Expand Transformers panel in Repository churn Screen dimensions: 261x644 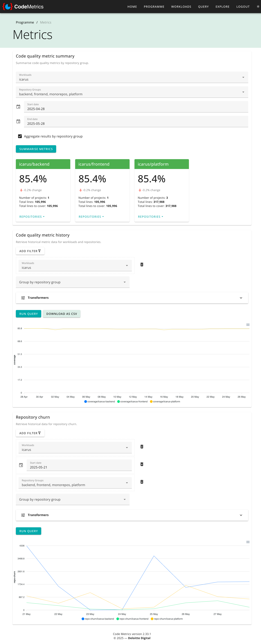coord(132,515)
